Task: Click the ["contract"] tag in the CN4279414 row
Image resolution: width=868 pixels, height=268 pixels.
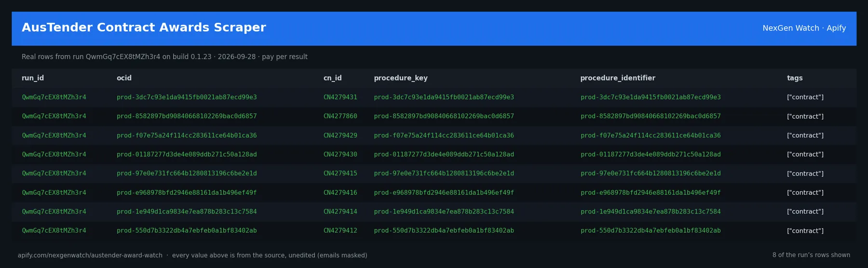Action: pos(805,212)
